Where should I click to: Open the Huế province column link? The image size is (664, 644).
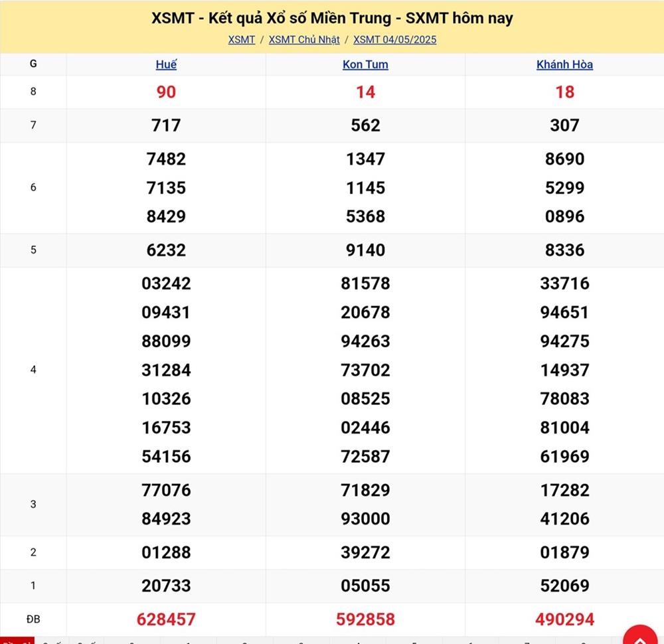166,64
